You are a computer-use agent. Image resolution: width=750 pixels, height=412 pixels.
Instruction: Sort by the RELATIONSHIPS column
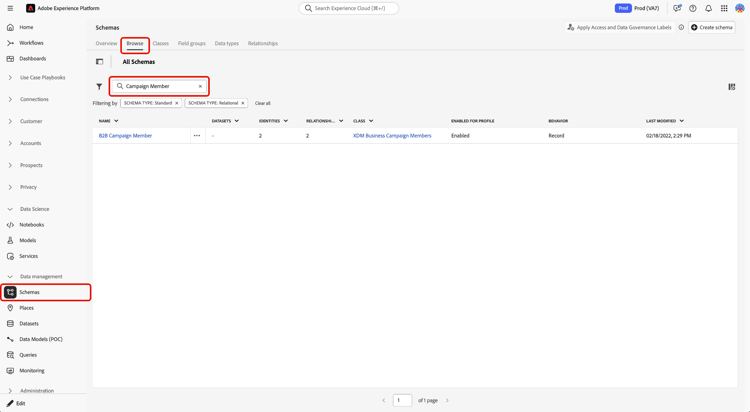(325, 121)
